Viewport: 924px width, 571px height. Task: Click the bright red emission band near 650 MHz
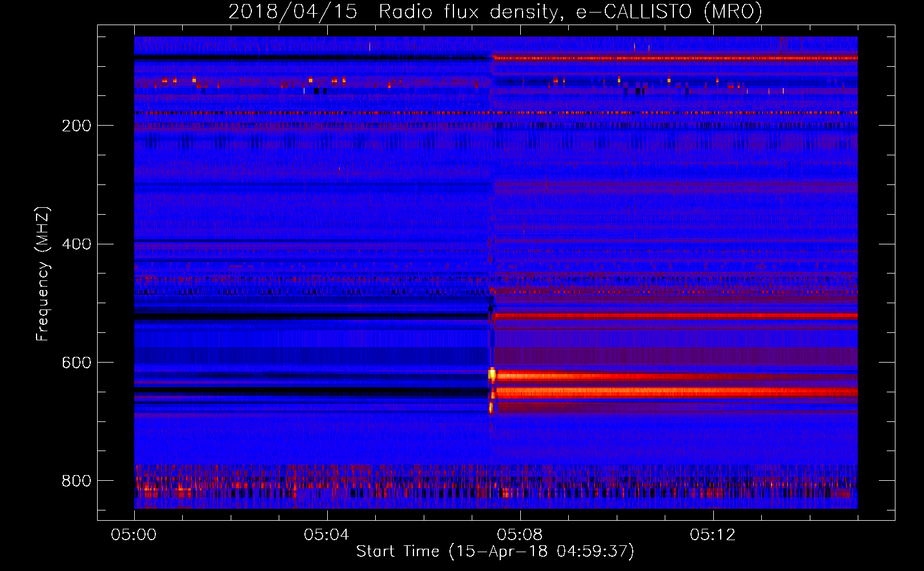[677, 392]
